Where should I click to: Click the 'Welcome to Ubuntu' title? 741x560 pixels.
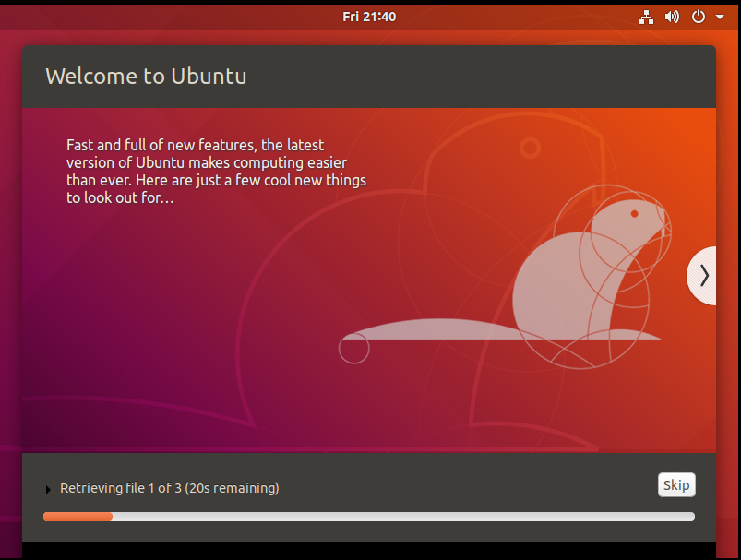click(x=146, y=76)
